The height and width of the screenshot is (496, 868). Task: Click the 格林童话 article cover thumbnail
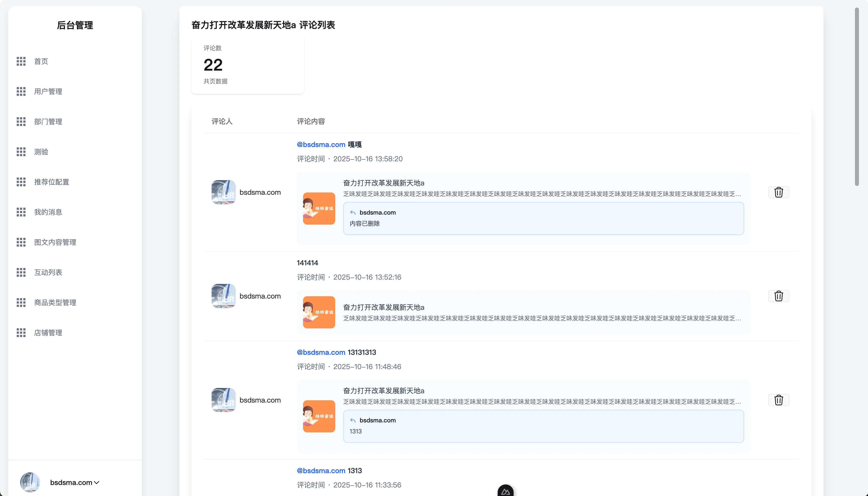pos(319,209)
